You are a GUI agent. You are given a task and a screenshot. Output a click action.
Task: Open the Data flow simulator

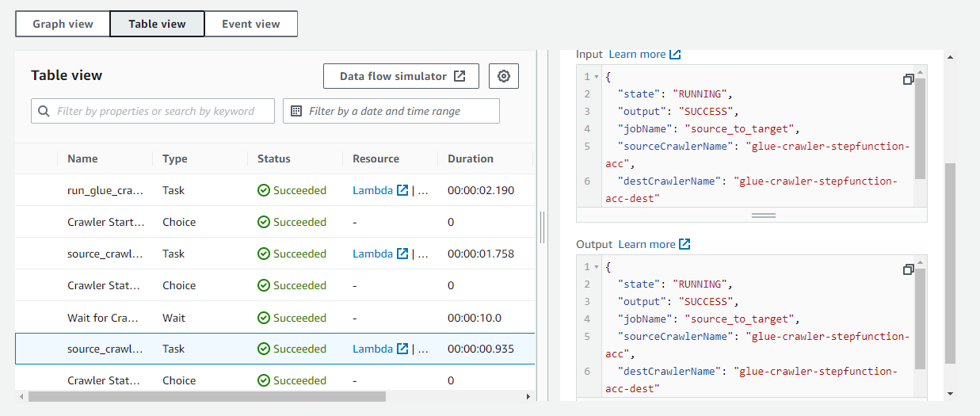point(401,77)
